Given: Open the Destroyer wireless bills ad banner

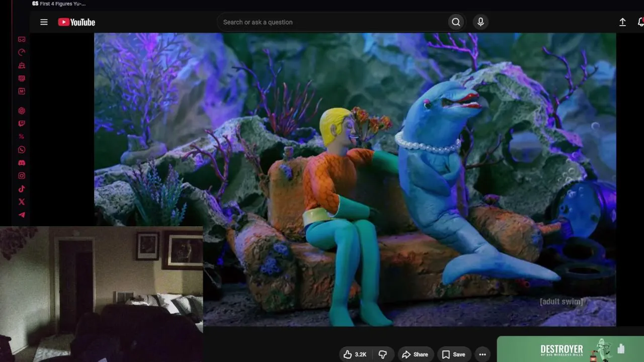Looking at the screenshot, I should [571, 349].
